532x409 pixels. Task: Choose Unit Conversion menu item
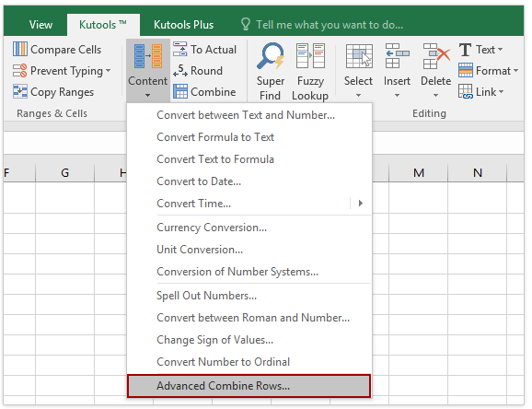(249, 250)
